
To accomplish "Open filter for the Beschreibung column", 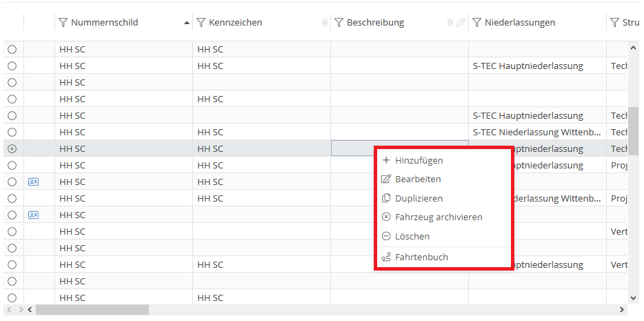I will tap(339, 23).
